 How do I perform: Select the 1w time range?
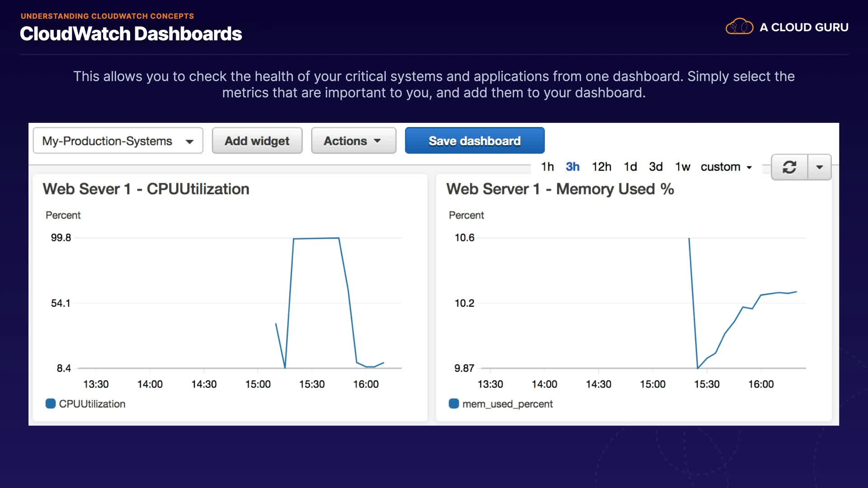click(x=682, y=167)
